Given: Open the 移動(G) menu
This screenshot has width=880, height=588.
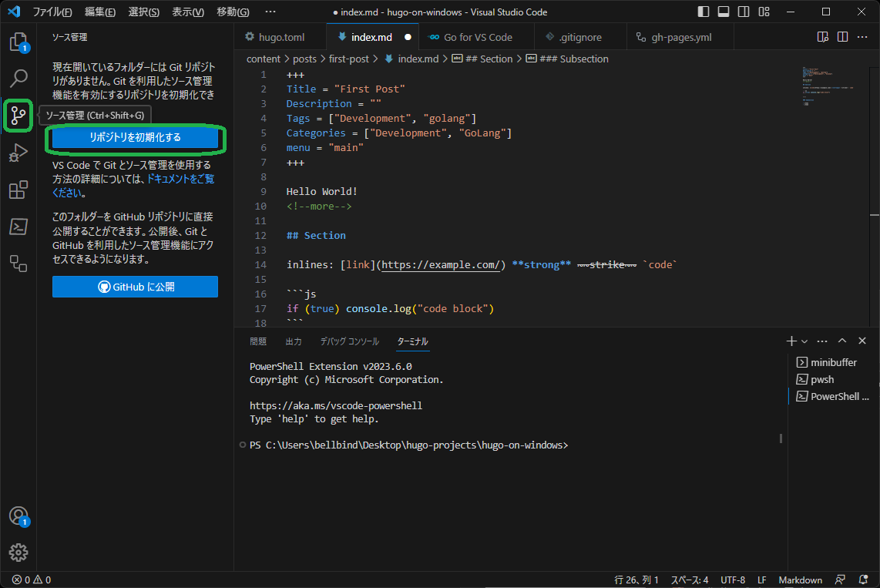Looking at the screenshot, I should coord(233,12).
